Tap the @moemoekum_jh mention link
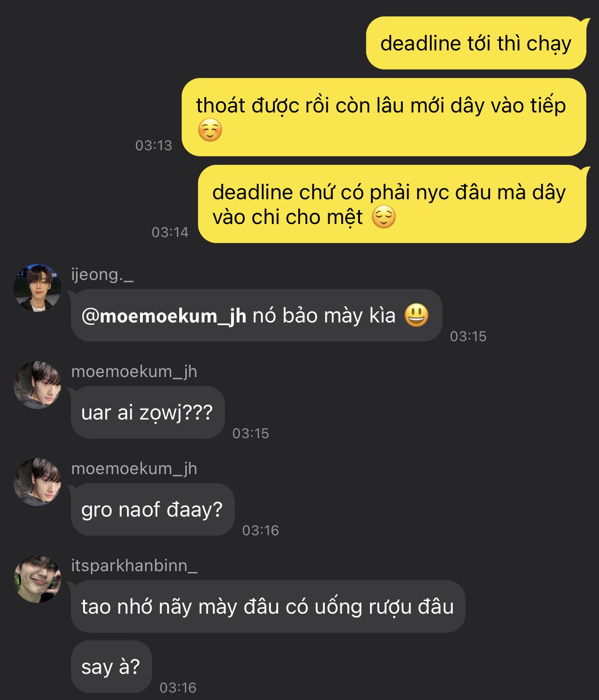 coord(164,316)
